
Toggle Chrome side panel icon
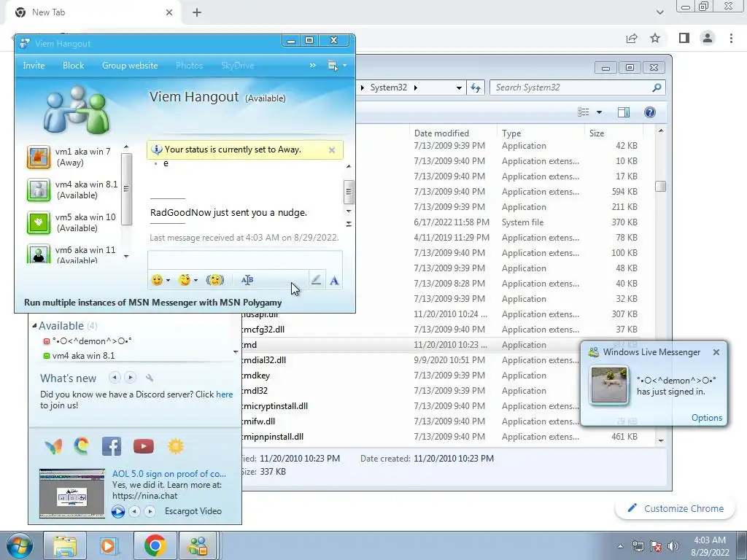point(684,38)
